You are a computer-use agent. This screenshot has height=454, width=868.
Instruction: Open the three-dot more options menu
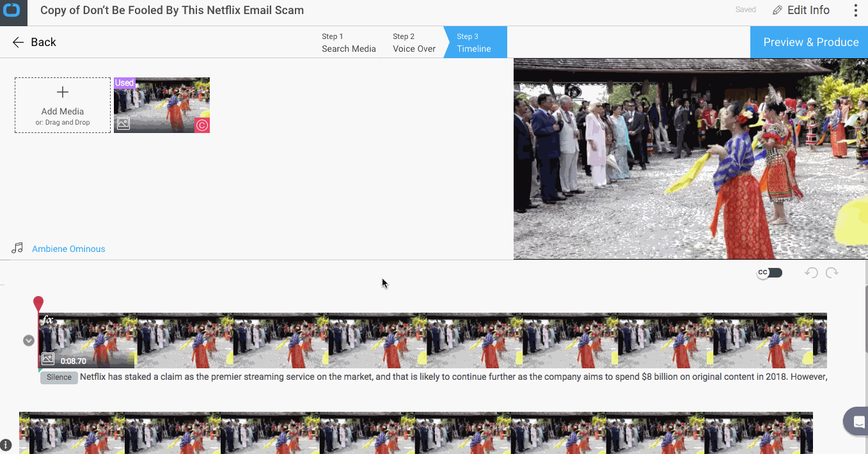coord(856,10)
